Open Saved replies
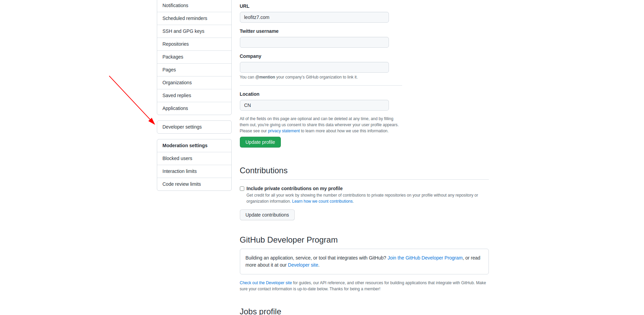 176,95
